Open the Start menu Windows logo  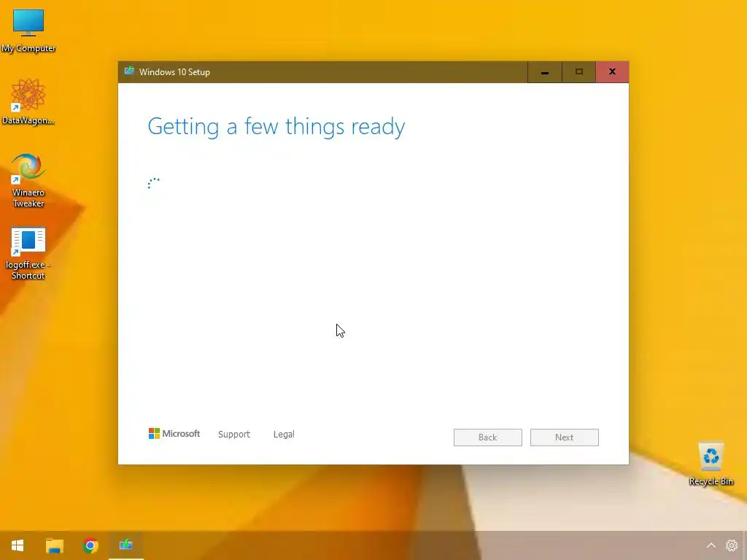pos(18,545)
